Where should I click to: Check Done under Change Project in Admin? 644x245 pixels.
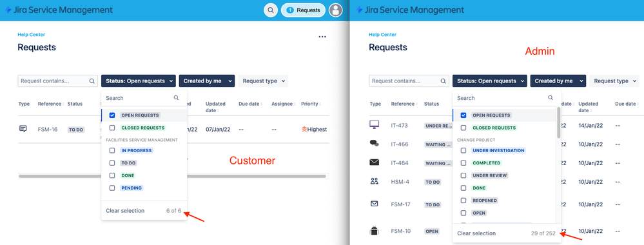tap(463, 188)
